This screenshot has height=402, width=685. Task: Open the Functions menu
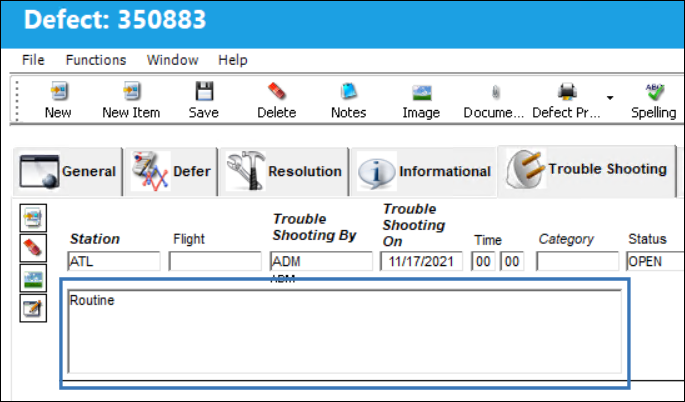point(96,60)
